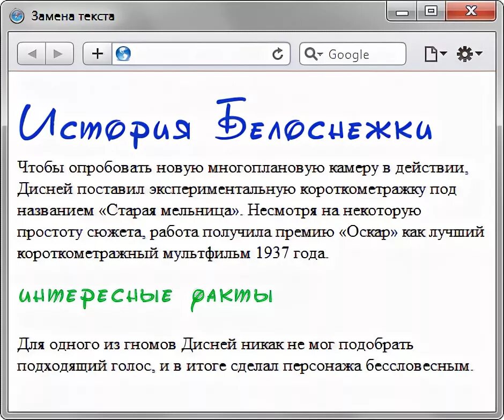The height and width of the screenshot is (420, 504).
Task: Go back with the left arrow button
Action: coord(32,54)
